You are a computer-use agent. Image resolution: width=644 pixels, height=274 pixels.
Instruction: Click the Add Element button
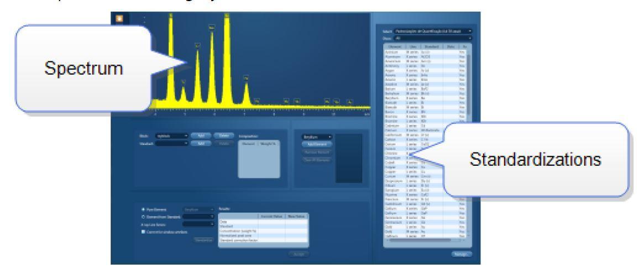[316, 144]
